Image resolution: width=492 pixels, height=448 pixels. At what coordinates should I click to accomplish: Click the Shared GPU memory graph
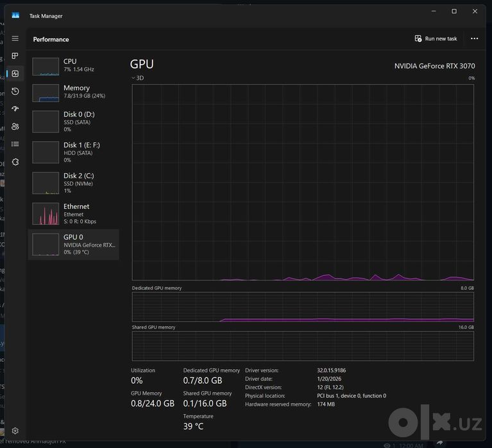303,346
